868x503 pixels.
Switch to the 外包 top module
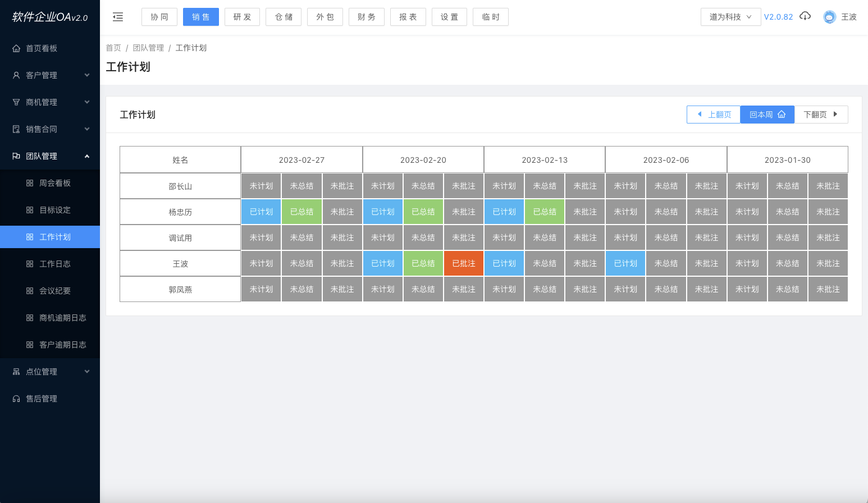click(x=325, y=17)
